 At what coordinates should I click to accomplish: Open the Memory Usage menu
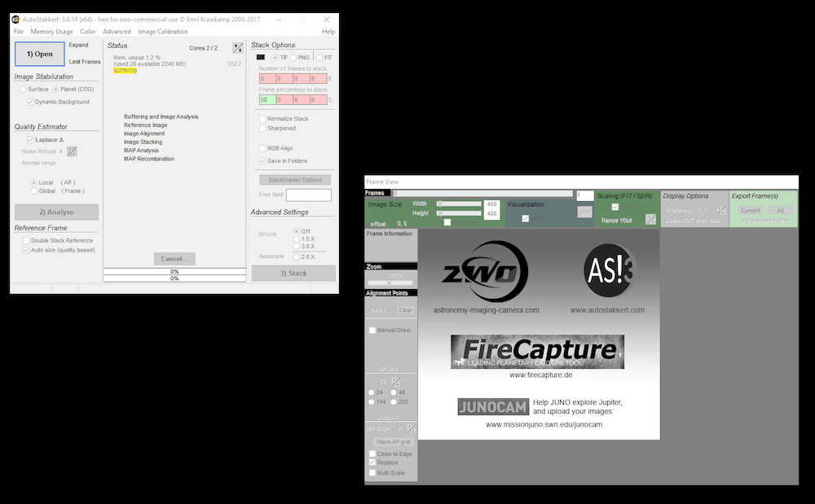51,32
